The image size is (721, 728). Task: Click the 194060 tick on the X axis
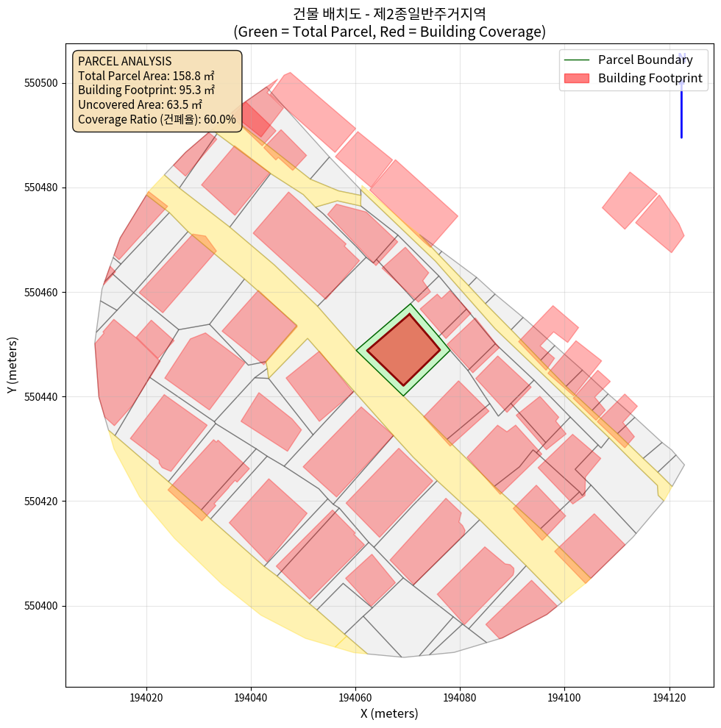coord(356,697)
